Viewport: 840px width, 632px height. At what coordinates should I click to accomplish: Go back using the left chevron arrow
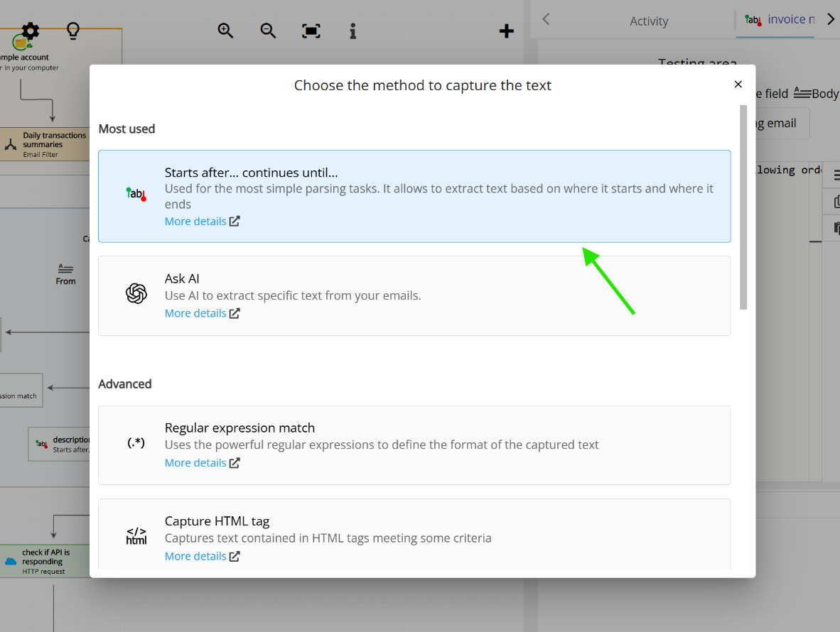pos(546,20)
